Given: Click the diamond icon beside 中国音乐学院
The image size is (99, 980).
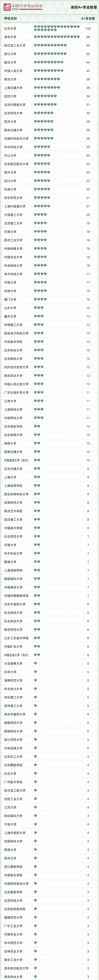Looking at the screenshot, I should 36,875.
